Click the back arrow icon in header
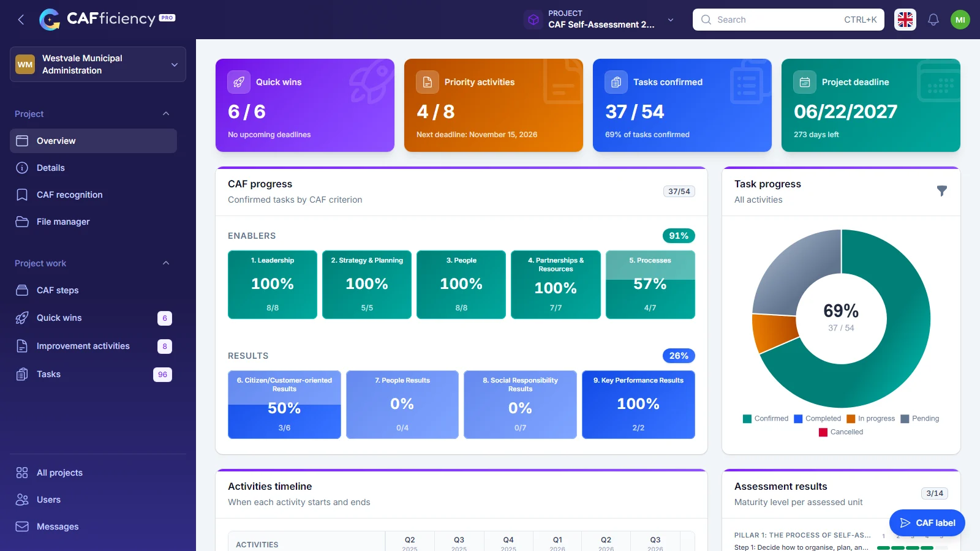The image size is (980, 551). (x=21, y=20)
